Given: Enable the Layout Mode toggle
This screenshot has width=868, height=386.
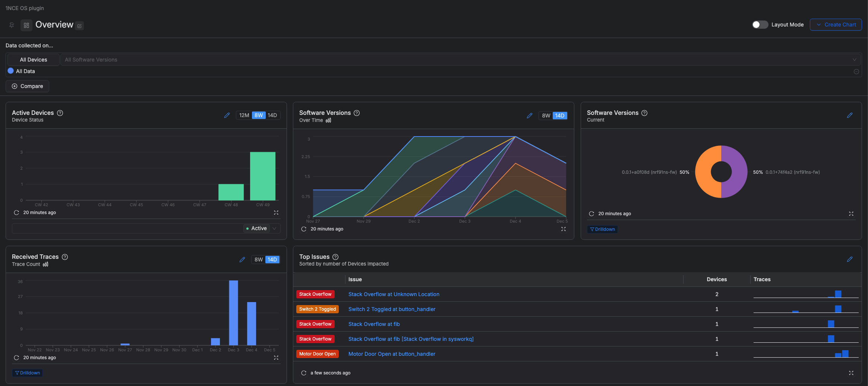Looking at the screenshot, I should pos(760,25).
